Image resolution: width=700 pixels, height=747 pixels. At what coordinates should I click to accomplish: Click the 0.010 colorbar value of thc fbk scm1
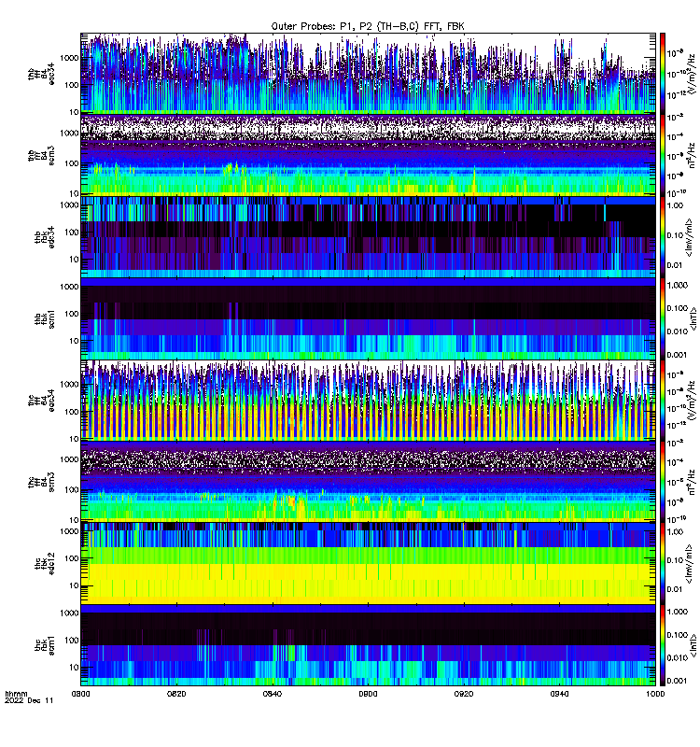point(678,657)
